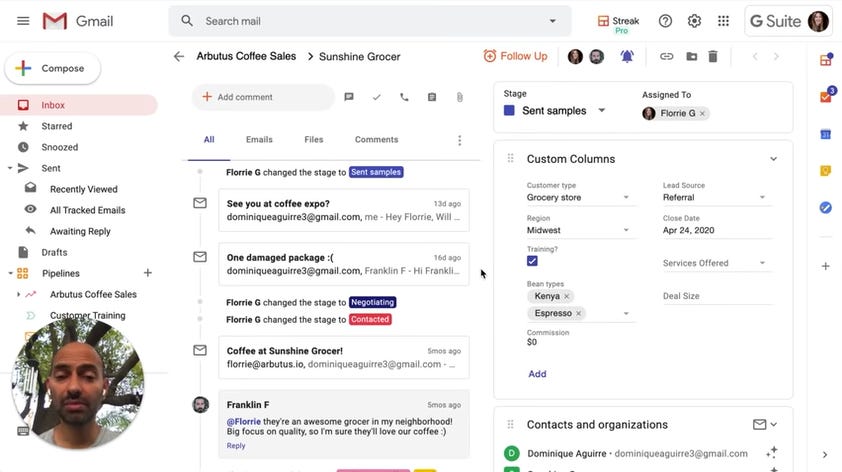
Task: Open search options dropdown arrow
Action: click(553, 21)
